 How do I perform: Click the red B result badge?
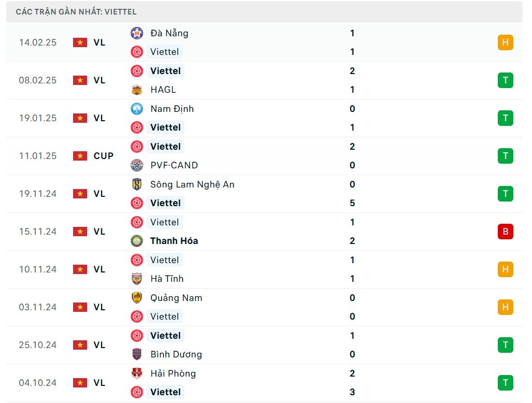tap(505, 232)
